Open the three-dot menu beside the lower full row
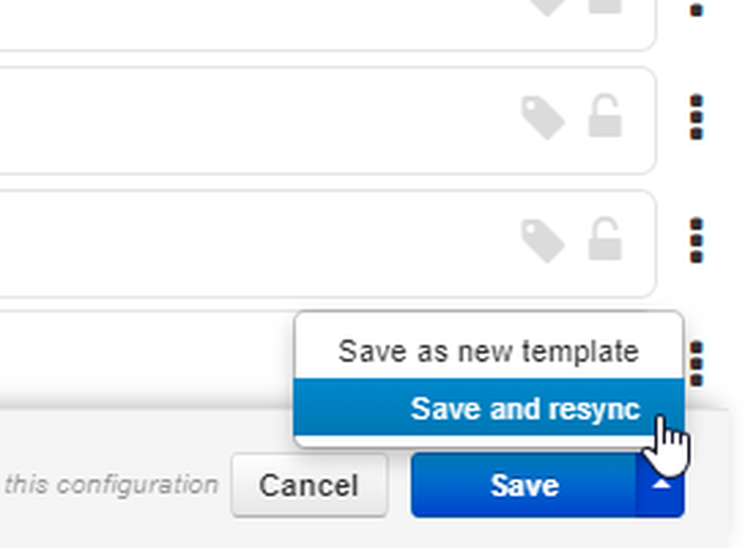The width and height of the screenshot is (756, 548). [696, 241]
